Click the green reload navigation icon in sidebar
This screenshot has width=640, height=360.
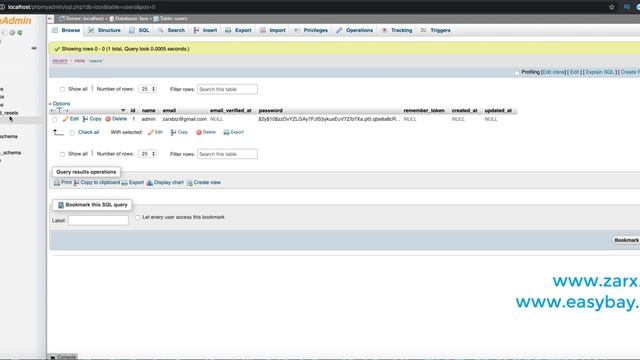point(20,33)
